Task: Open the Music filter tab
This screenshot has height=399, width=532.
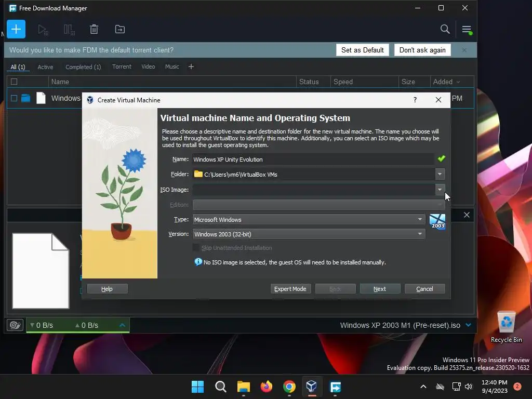Action: (172, 66)
